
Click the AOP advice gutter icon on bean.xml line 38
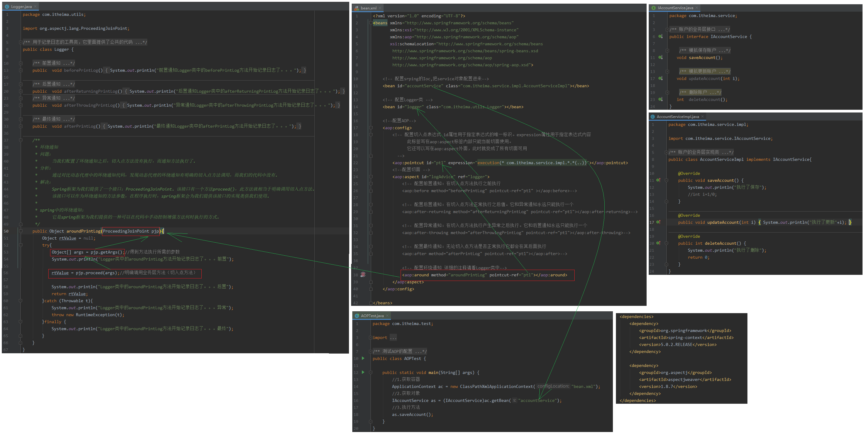(x=363, y=275)
